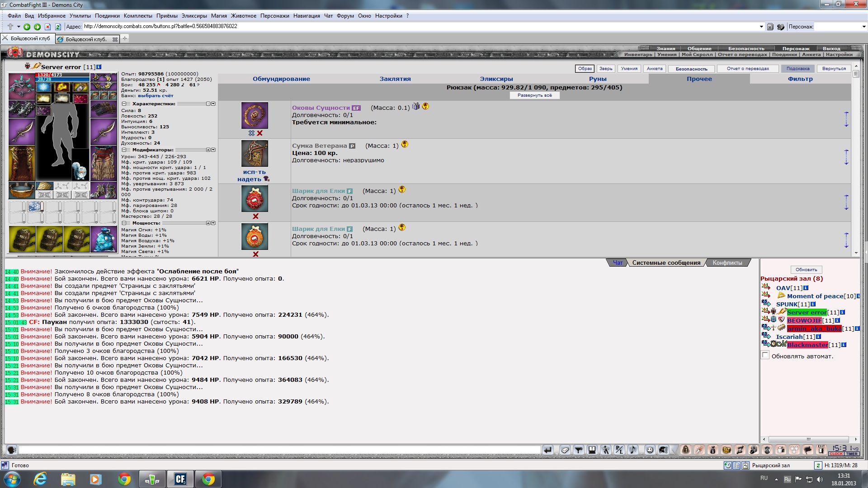Viewport: 868px width, 488px height.
Task: Open the Настройки menu in menu bar
Action: (388, 16)
